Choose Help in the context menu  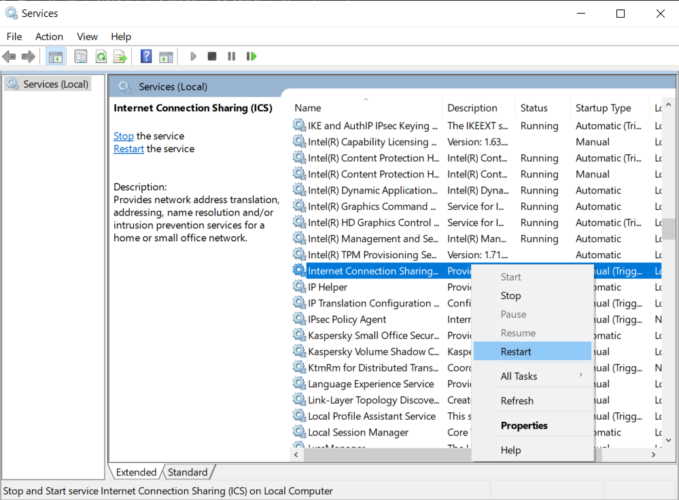pos(532,450)
